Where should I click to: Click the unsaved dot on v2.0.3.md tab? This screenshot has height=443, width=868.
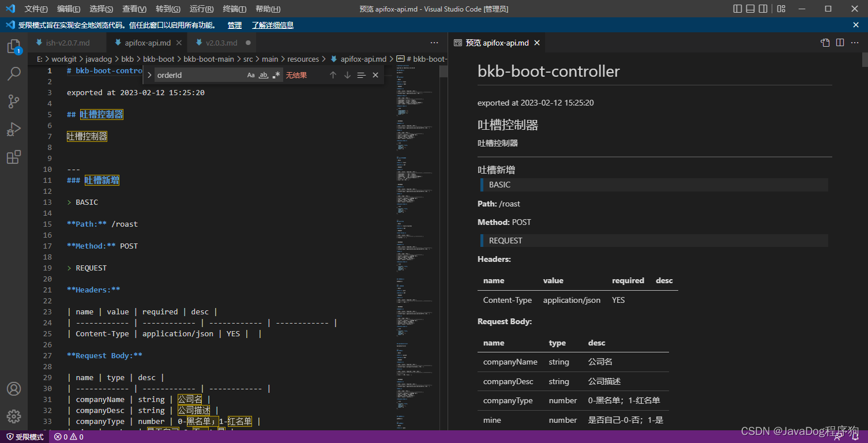pos(249,43)
